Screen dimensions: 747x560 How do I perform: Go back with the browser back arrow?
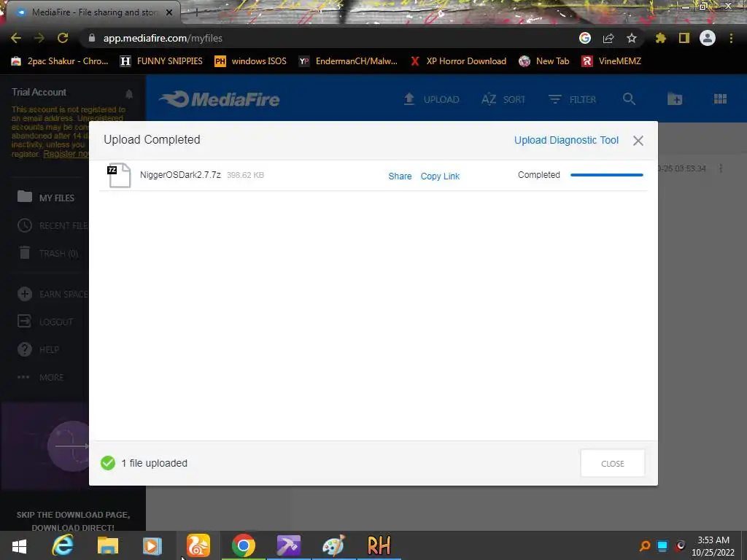pyautogui.click(x=16, y=38)
